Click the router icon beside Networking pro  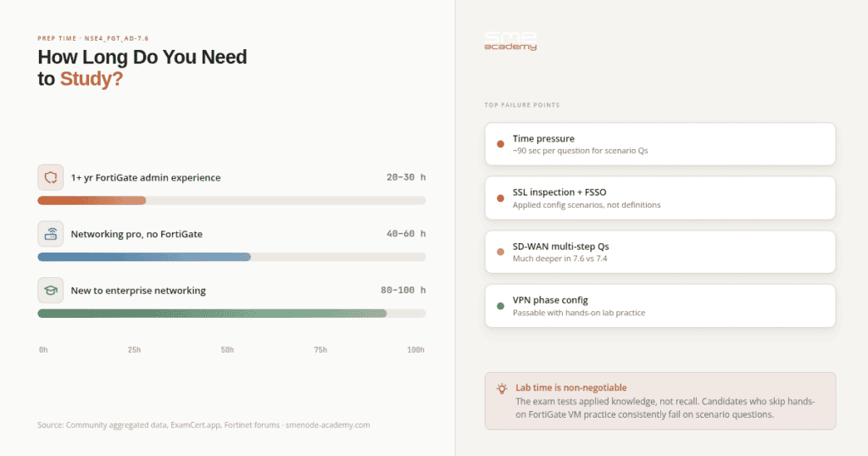pos(50,234)
